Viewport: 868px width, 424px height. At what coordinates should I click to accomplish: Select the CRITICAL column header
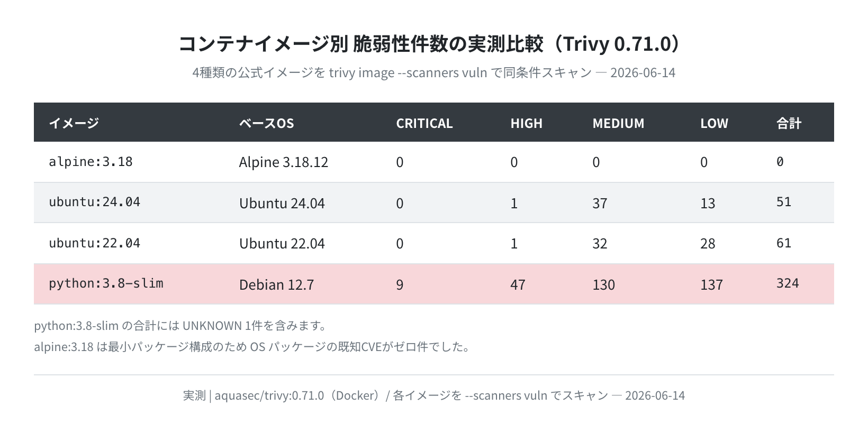pos(424,123)
